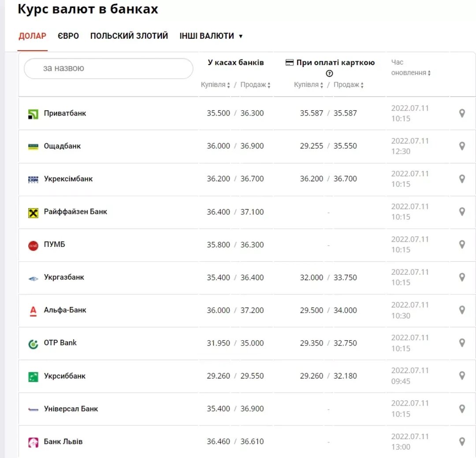Screen dimensions: 476x458
Task: Click OTP Bank cash buy rate 31.950
Action: click(x=219, y=343)
